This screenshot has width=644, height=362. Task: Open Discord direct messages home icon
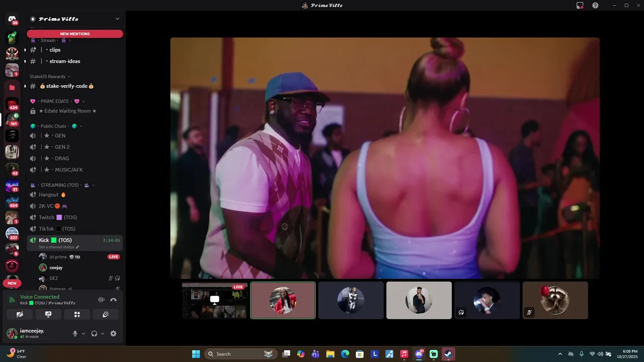coord(12,19)
